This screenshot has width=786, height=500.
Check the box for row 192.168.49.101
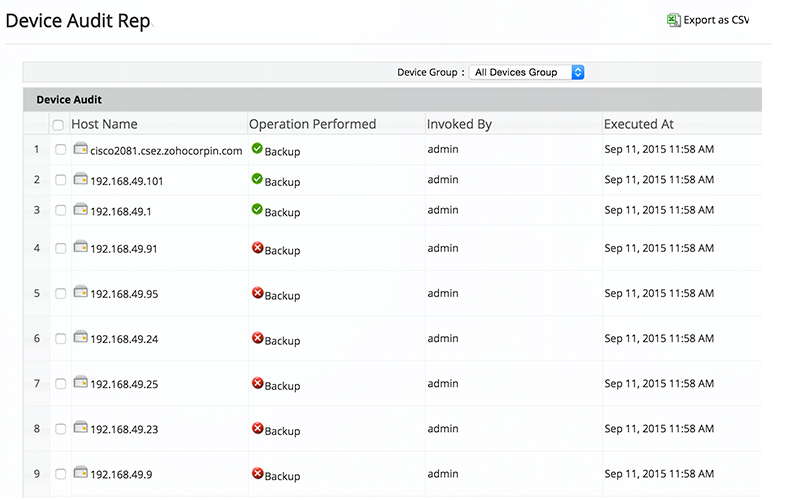tap(61, 180)
